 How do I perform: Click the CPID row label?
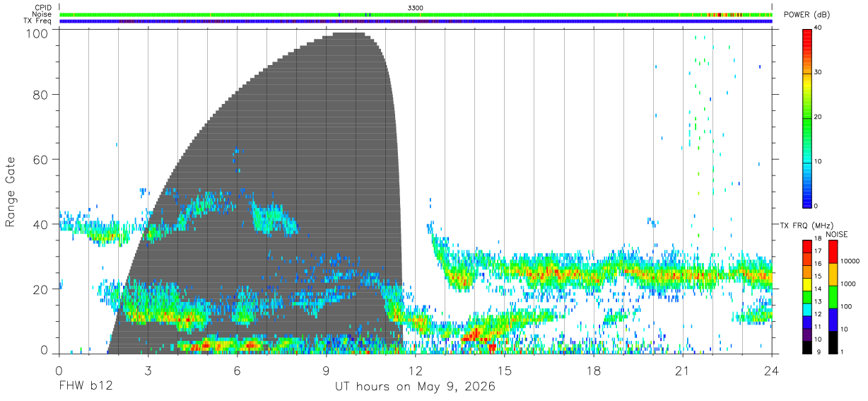42,8
